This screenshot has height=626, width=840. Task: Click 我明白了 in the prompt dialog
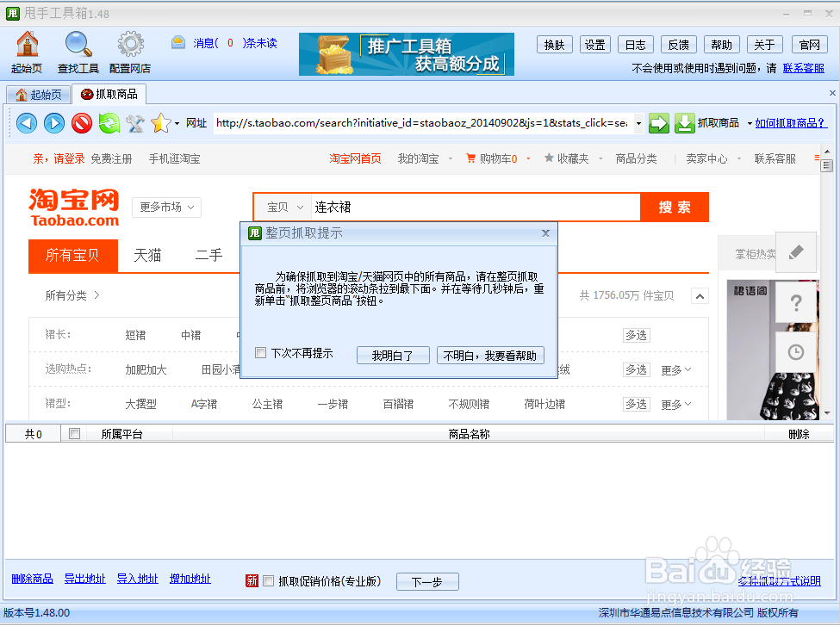[393, 355]
